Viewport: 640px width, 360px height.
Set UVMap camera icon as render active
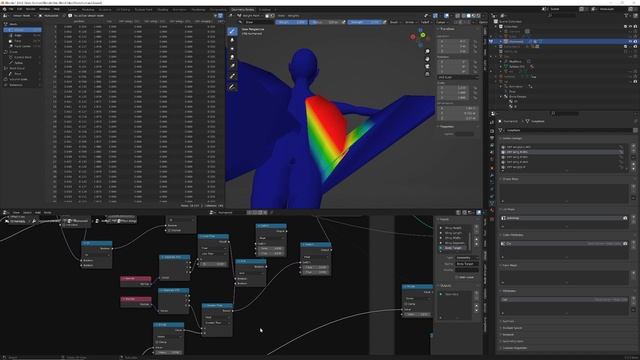pyautogui.click(x=625, y=218)
